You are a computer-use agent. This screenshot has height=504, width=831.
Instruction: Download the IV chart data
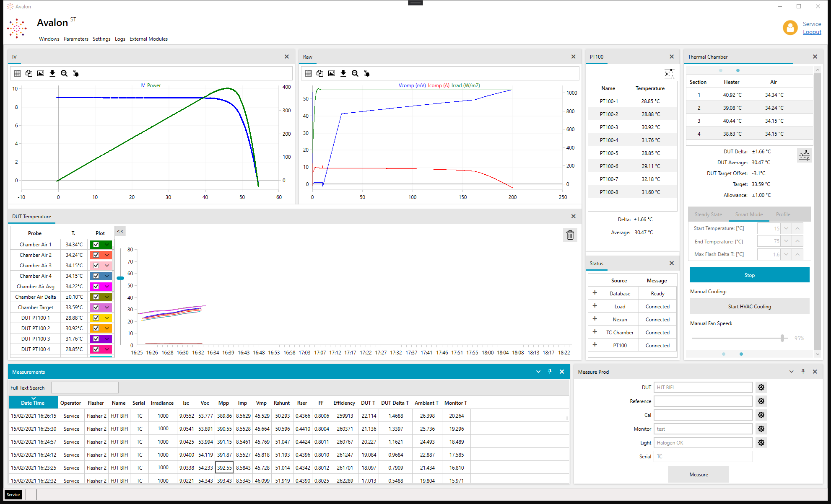click(52, 73)
